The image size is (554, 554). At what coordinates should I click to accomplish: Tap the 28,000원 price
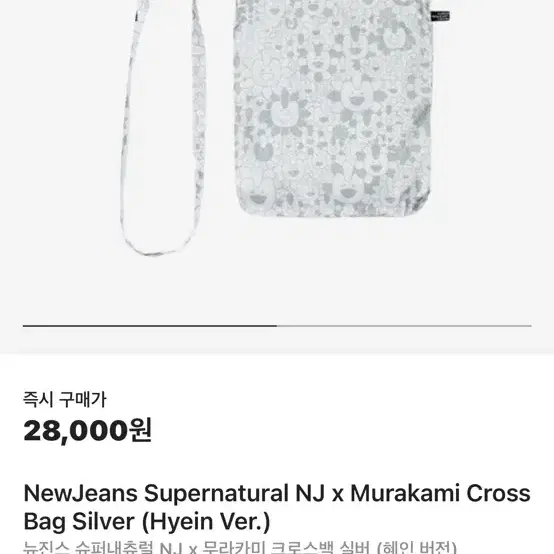[x=88, y=430]
